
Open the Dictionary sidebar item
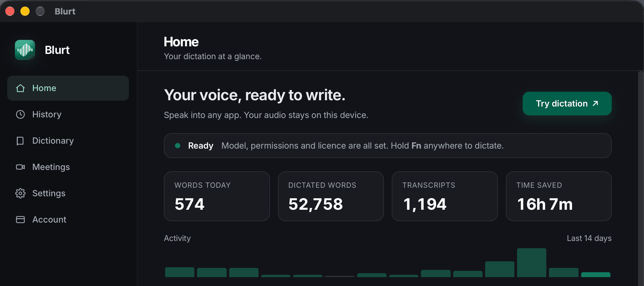click(68, 141)
